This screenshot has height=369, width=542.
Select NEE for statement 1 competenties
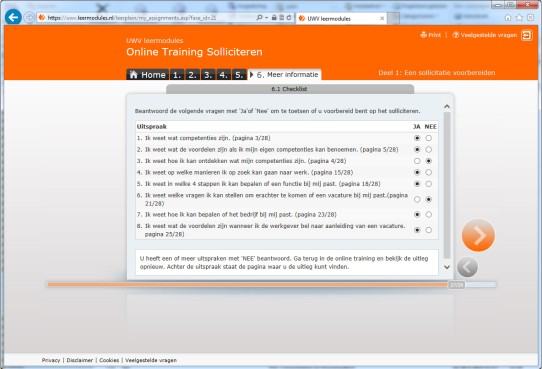click(x=429, y=138)
